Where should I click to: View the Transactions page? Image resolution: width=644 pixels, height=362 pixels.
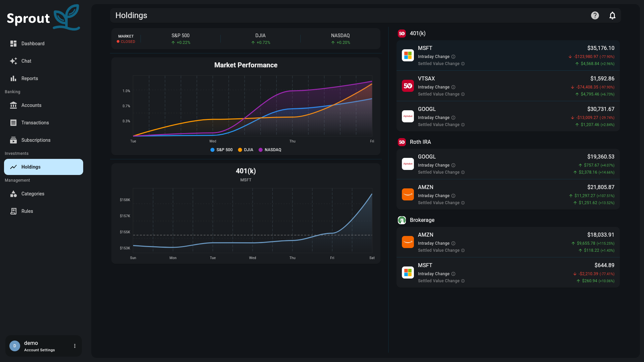tap(44, 123)
